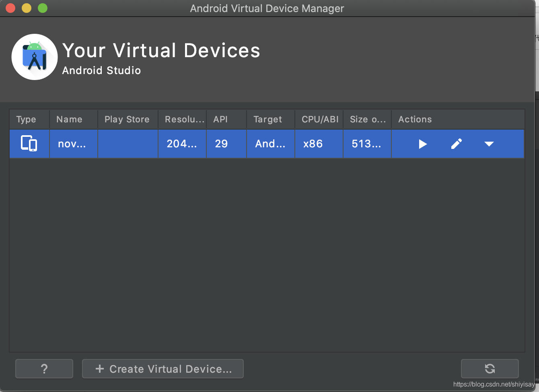This screenshot has height=392, width=539.
Task: Sort by the Play Store column header
Action: 128,119
